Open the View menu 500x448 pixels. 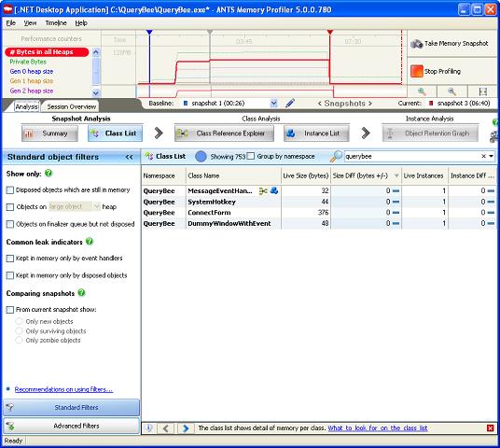[x=30, y=23]
